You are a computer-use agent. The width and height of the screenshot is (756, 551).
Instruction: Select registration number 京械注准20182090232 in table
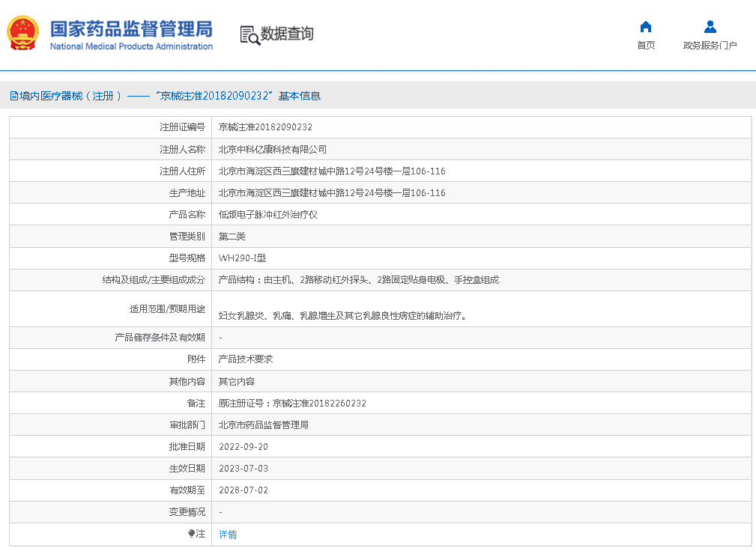[265, 127]
